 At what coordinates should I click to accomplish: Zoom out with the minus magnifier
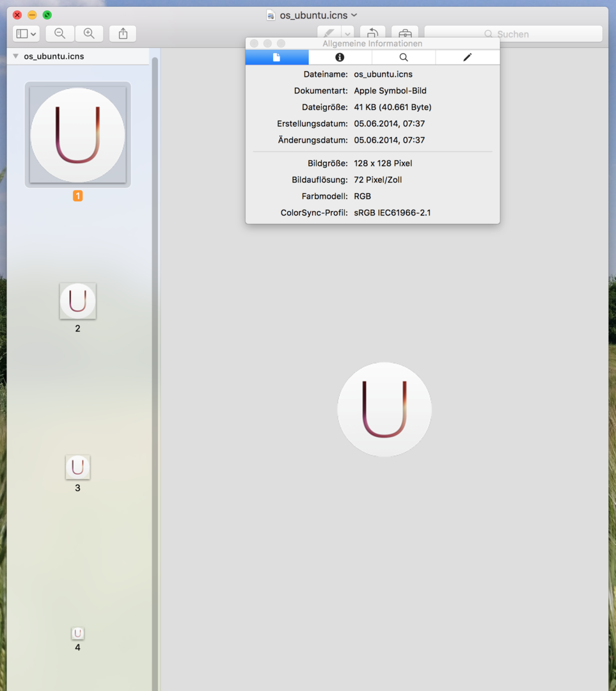(x=60, y=33)
